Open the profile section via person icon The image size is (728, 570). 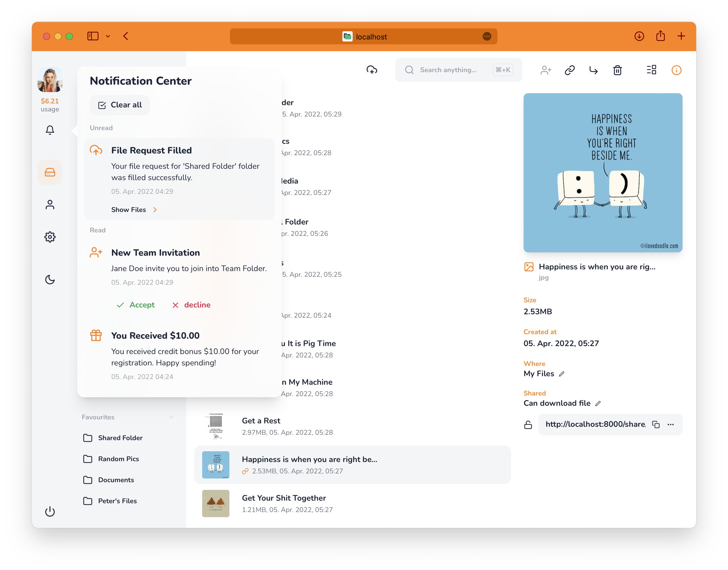pos(50,204)
